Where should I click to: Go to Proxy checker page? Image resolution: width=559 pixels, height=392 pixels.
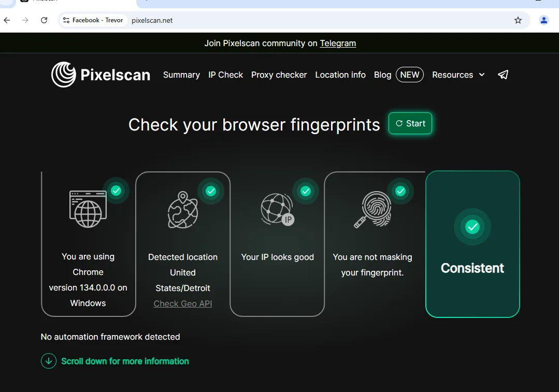pos(279,75)
